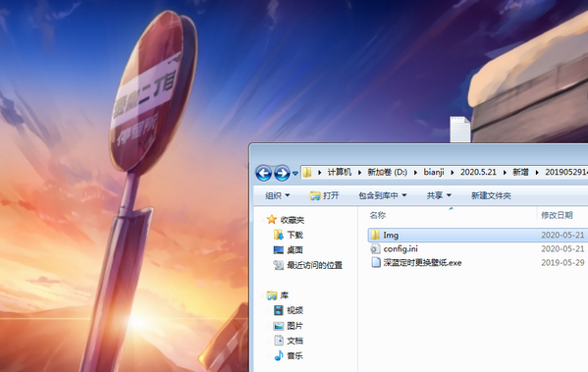This screenshot has height=372, width=588.
Task: Click the 最近访问的位置 icon
Action: tap(278, 265)
